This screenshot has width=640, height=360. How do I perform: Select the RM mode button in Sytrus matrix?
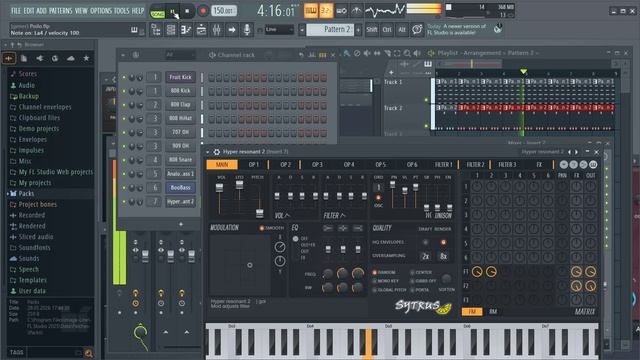pyautogui.click(x=493, y=312)
